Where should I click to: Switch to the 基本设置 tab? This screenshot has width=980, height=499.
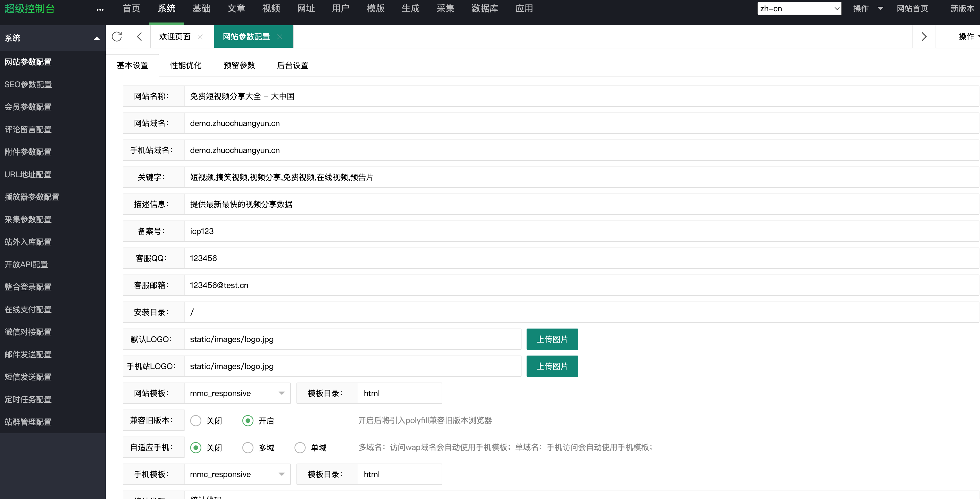click(132, 66)
